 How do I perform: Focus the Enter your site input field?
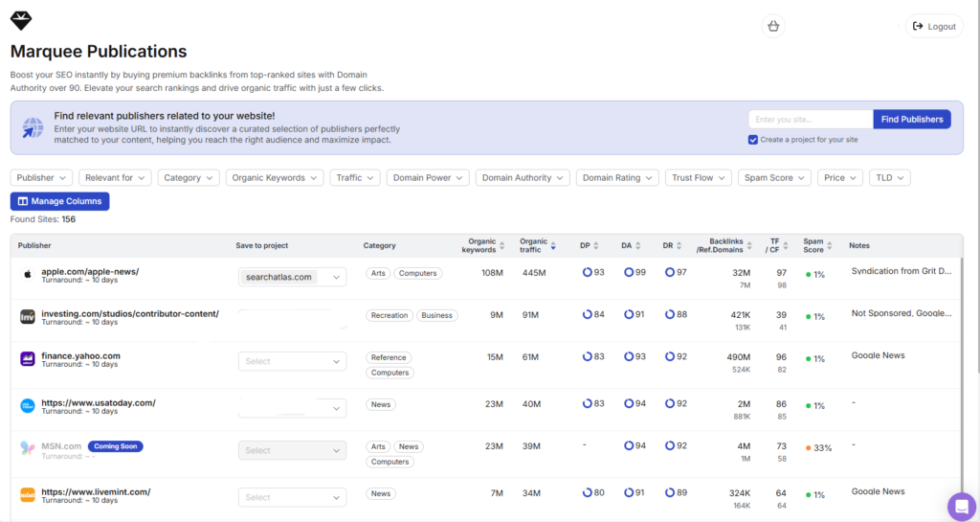click(x=811, y=120)
